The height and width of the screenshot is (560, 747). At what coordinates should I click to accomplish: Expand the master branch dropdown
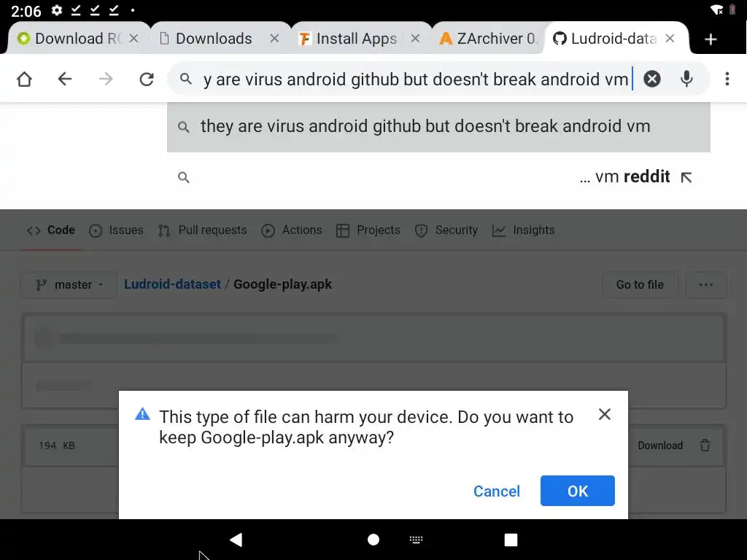(x=69, y=285)
